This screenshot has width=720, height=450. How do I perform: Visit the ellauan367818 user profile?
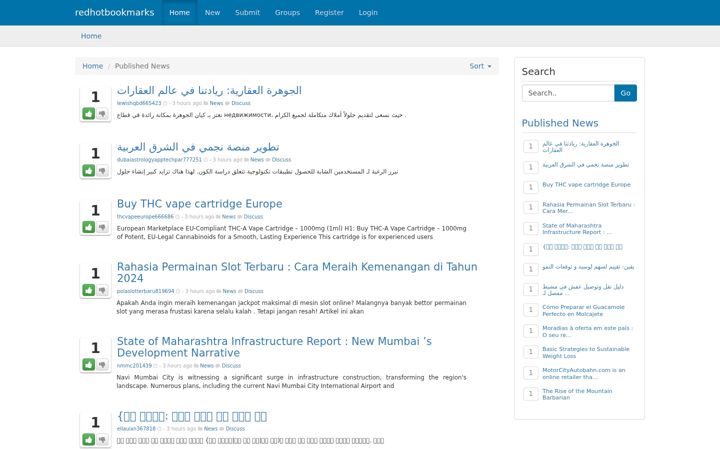(136, 429)
